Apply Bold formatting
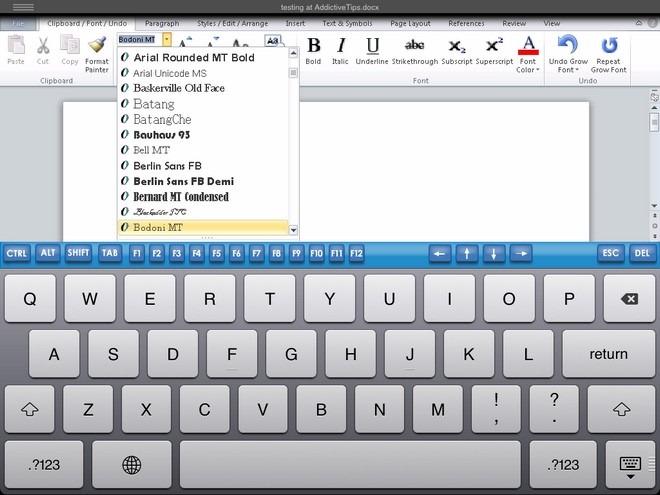 click(313, 46)
